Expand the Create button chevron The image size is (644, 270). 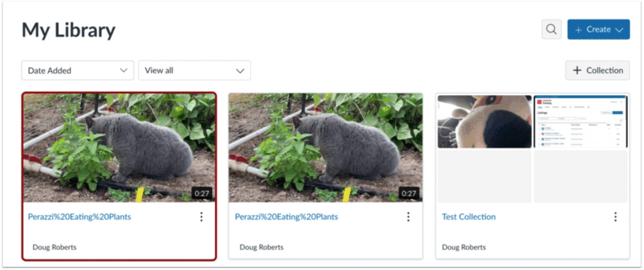point(619,30)
